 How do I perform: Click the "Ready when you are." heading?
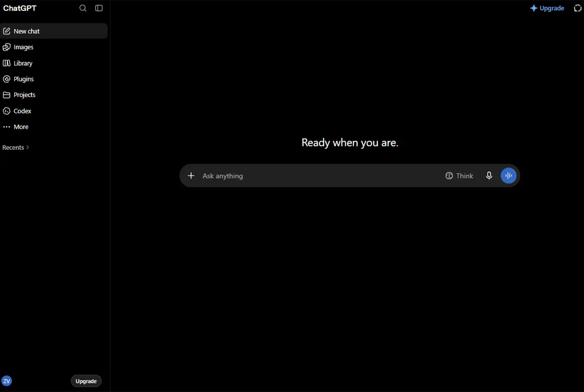350,143
